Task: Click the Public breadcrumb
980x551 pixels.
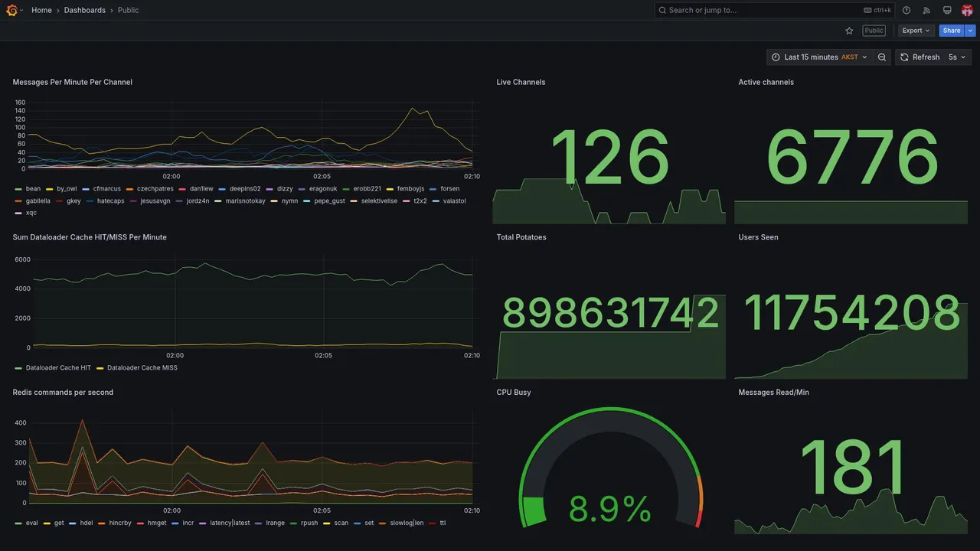Action: coord(129,10)
